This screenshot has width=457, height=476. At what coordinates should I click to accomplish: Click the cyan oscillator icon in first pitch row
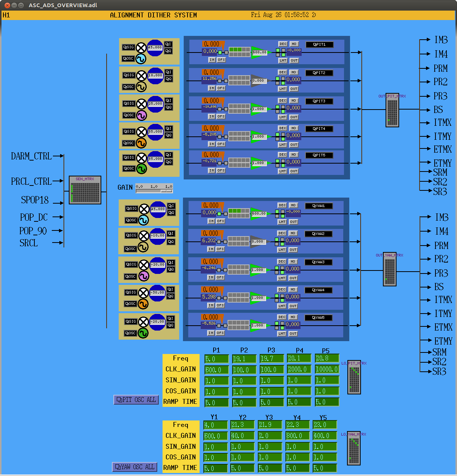click(x=141, y=59)
